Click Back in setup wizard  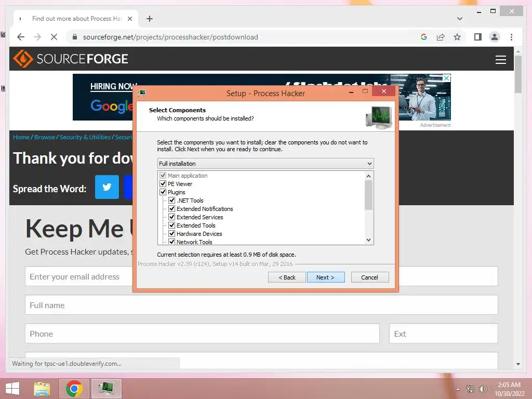click(287, 277)
